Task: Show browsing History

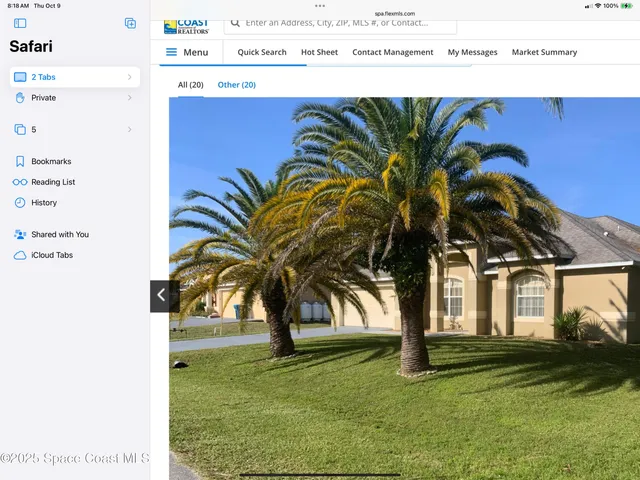Action: point(44,203)
